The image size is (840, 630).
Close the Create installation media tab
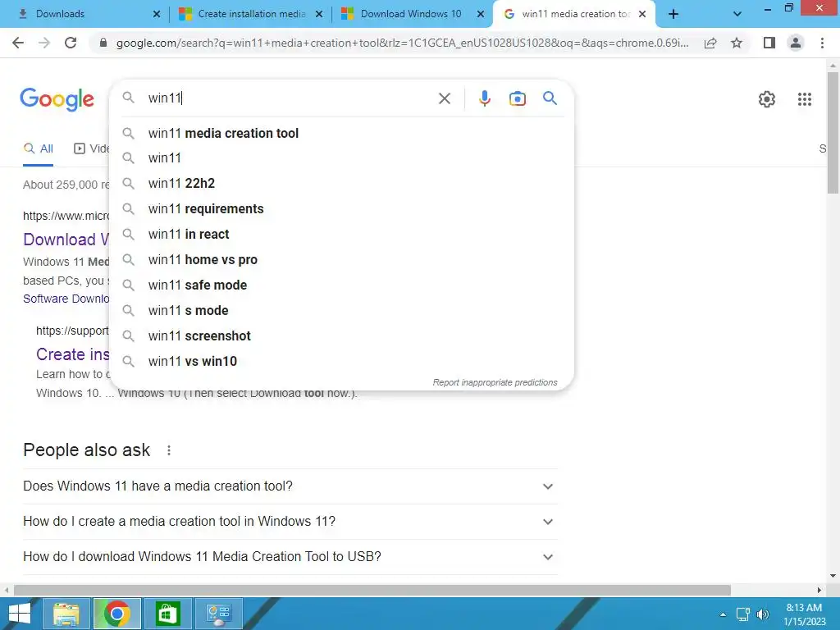pyautogui.click(x=319, y=14)
